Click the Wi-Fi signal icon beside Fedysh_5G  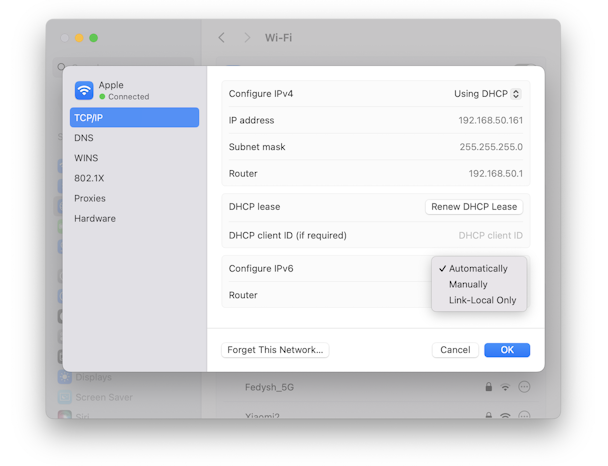click(x=505, y=387)
